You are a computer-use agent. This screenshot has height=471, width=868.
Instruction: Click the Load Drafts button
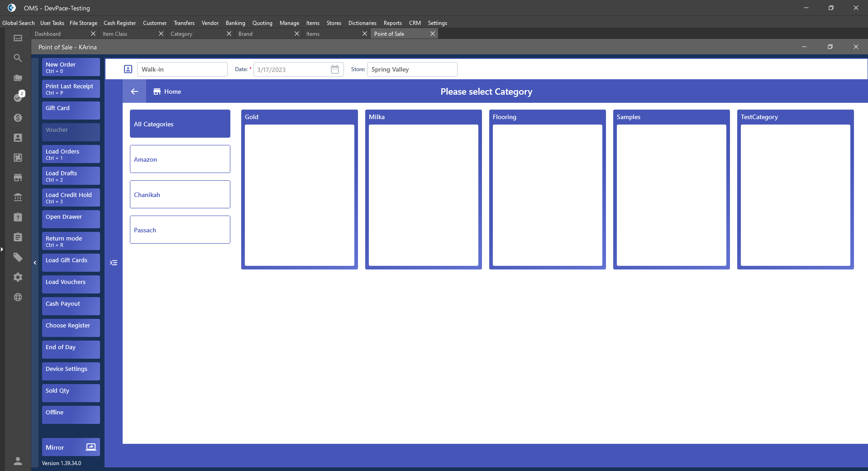[71, 176]
